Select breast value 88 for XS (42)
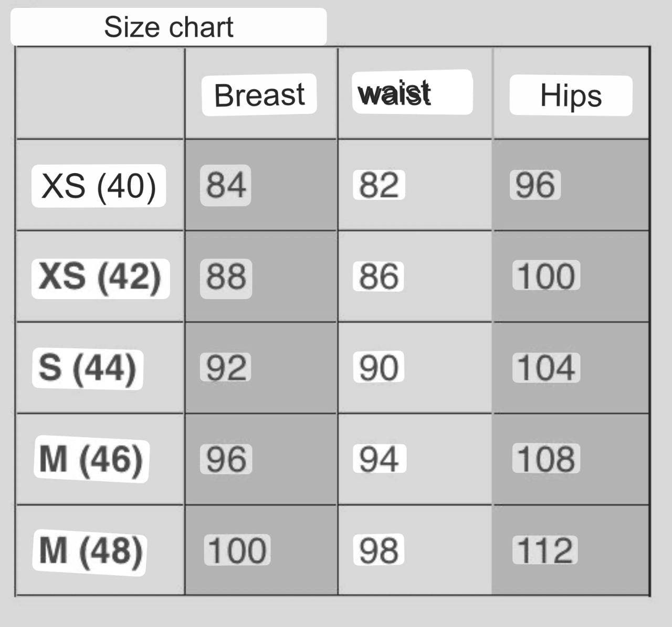 click(226, 277)
